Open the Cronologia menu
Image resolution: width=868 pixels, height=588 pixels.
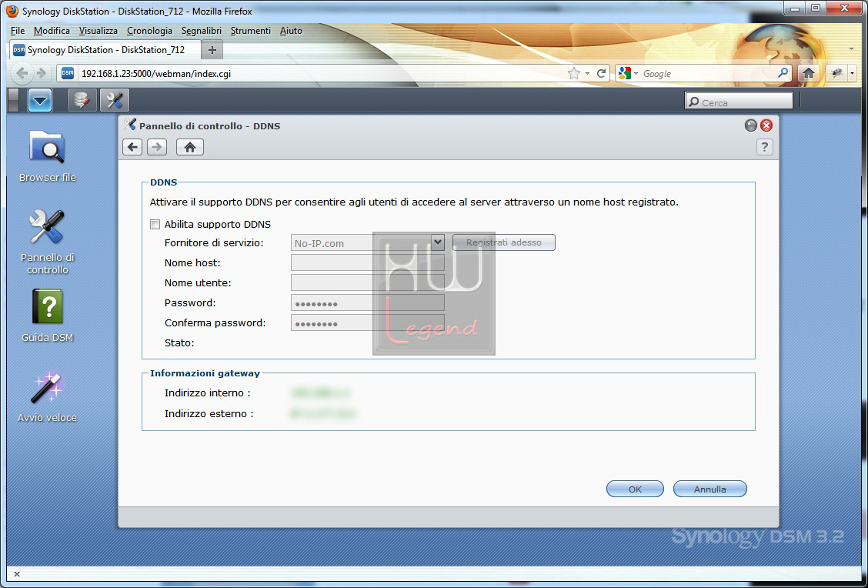tap(149, 31)
